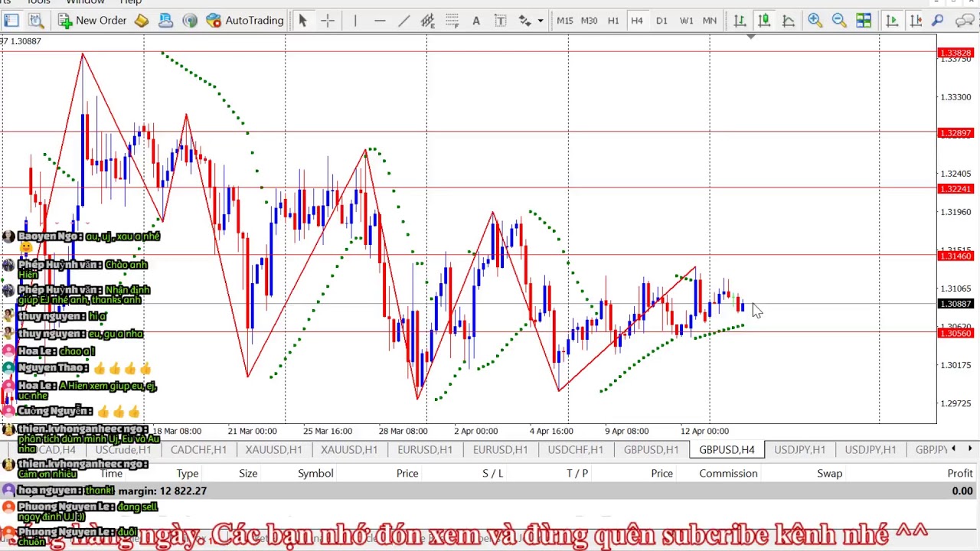980x551 pixels.
Task: Open the search magnifier at toolbar end
Action: [x=937, y=21]
